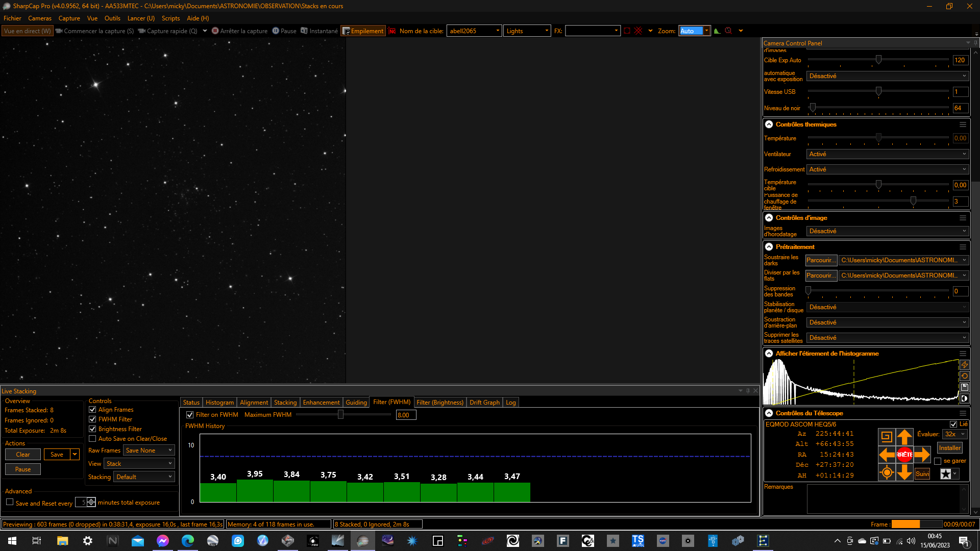Click the green histogram toolbar icon
This screenshot has height=551, width=980.
(717, 31)
